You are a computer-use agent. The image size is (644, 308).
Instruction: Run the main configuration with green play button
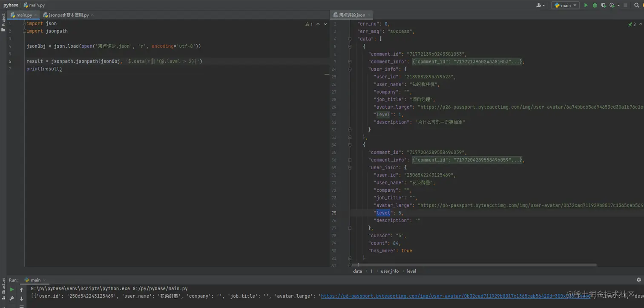point(586,5)
